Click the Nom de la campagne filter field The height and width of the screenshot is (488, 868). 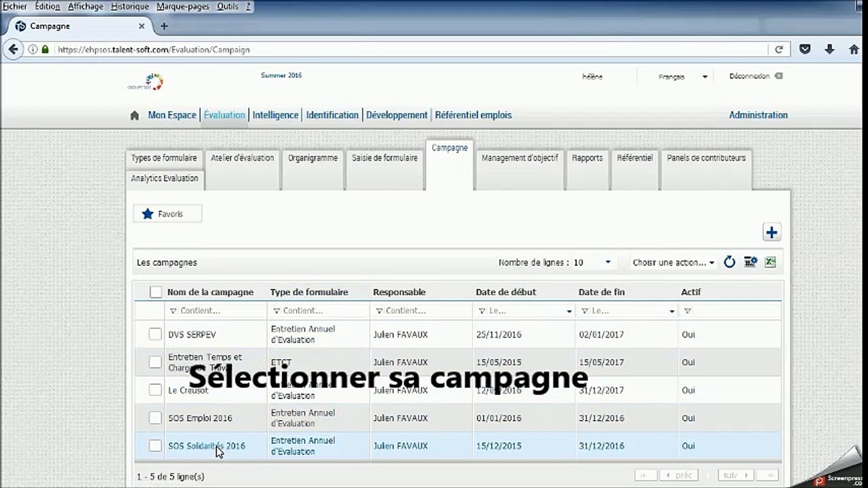[215, 311]
